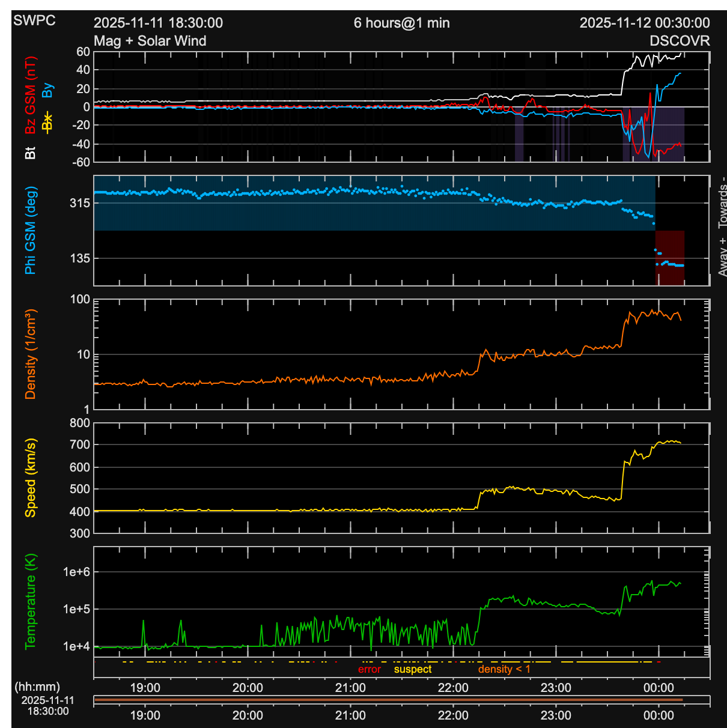Open the DSCOVR data source selector
The image size is (727, 728).
[680, 41]
